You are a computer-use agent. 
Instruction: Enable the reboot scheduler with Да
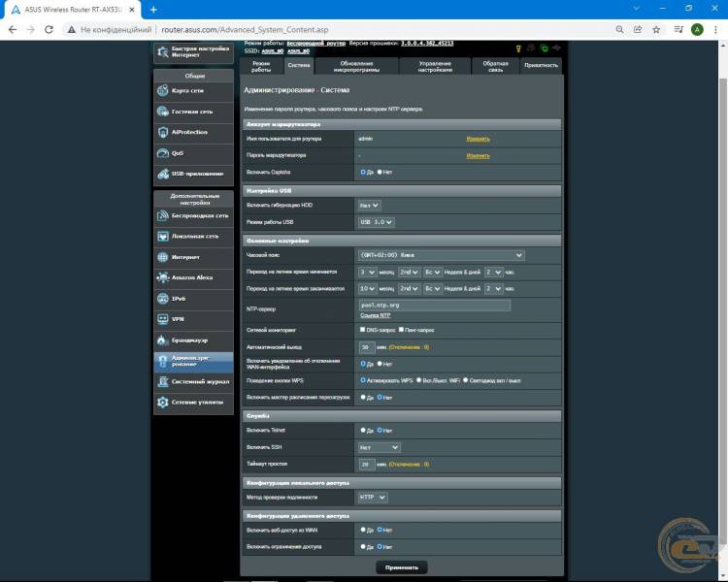click(363, 398)
